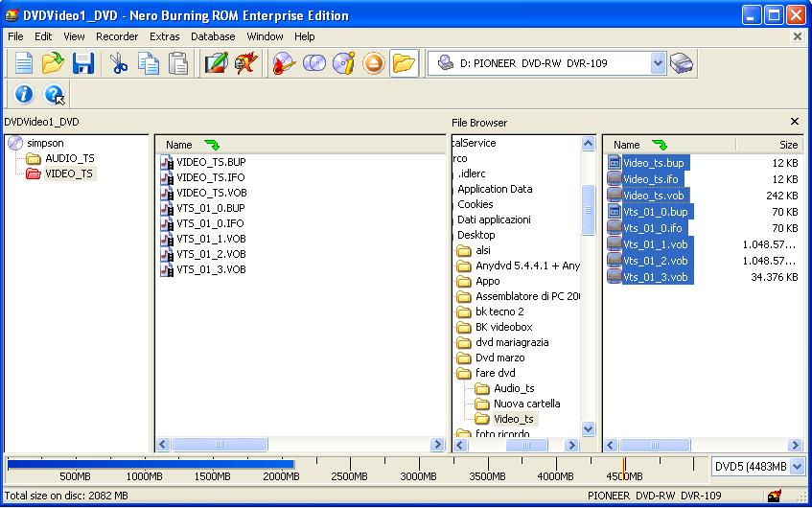This screenshot has height=508, width=812.
Task: Open the Recorder menu
Action: (117, 36)
